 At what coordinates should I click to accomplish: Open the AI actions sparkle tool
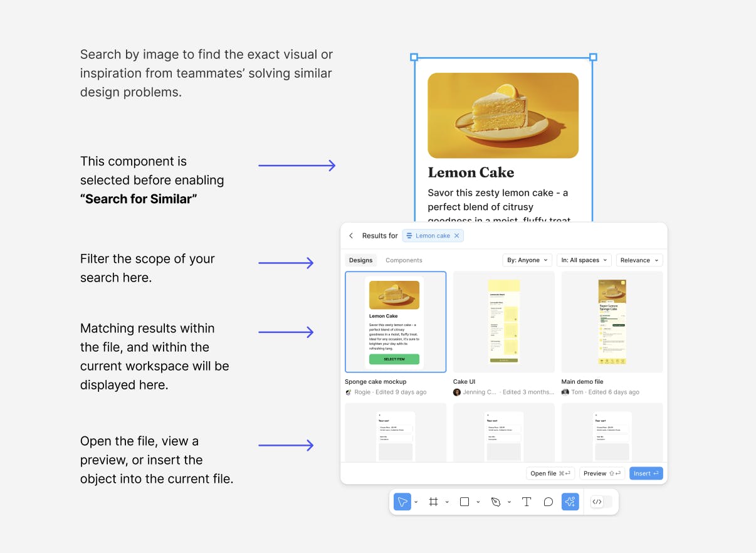pos(570,502)
